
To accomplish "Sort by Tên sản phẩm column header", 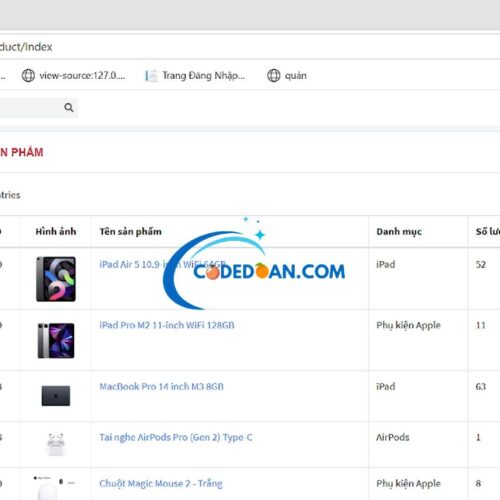I will (130, 231).
